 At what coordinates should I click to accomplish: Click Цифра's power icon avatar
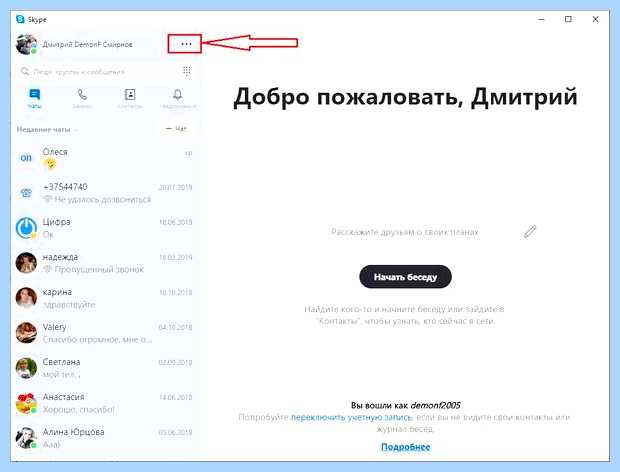pyautogui.click(x=26, y=228)
